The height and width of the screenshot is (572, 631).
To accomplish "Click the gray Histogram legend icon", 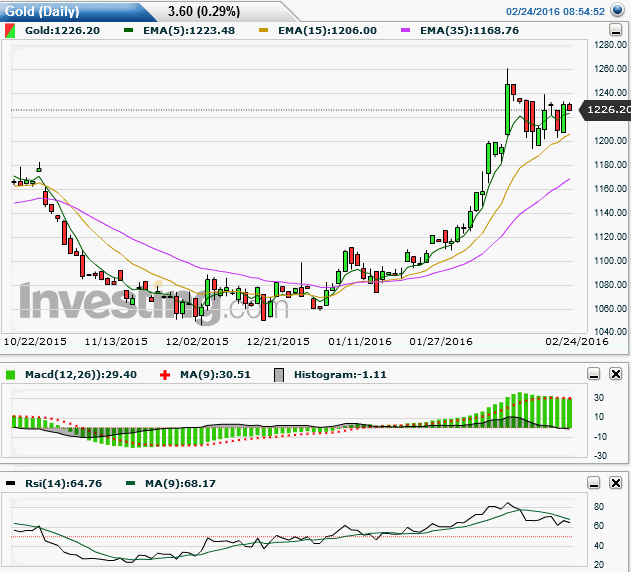I will pyautogui.click(x=278, y=375).
